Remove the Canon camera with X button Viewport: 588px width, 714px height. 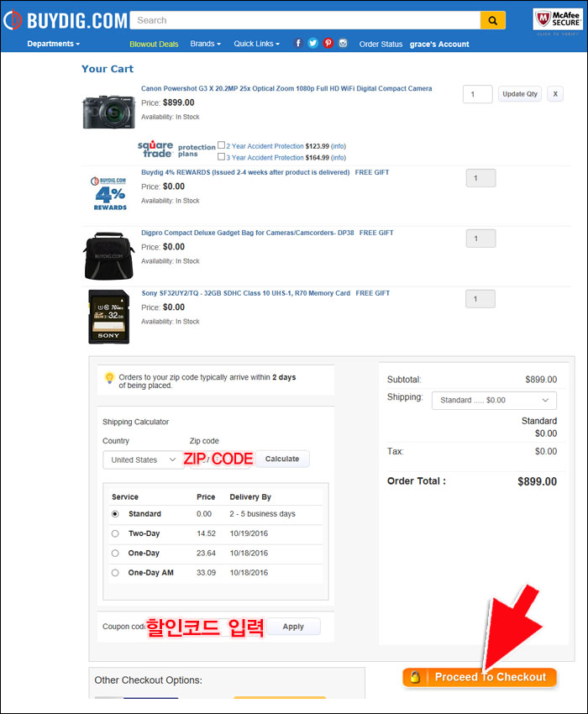pyautogui.click(x=554, y=94)
